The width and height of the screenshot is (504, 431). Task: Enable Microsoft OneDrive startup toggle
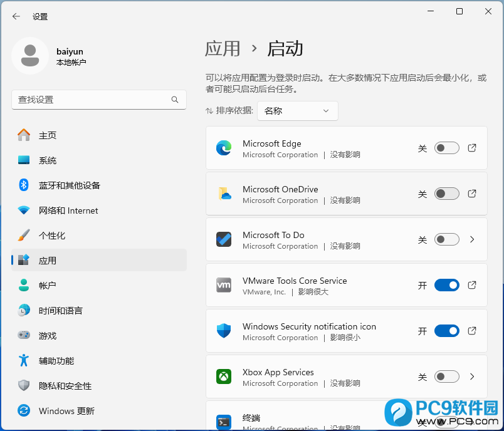tap(447, 194)
